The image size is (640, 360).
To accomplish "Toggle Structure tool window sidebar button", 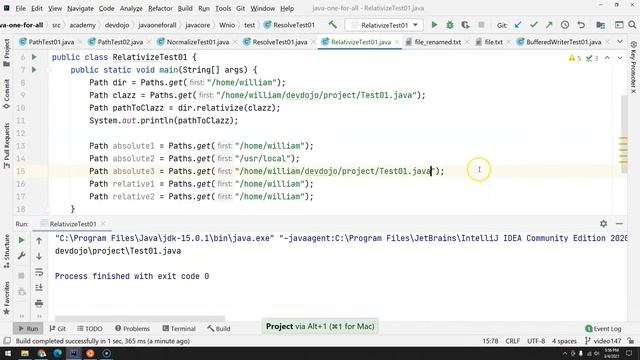I will [7, 251].
